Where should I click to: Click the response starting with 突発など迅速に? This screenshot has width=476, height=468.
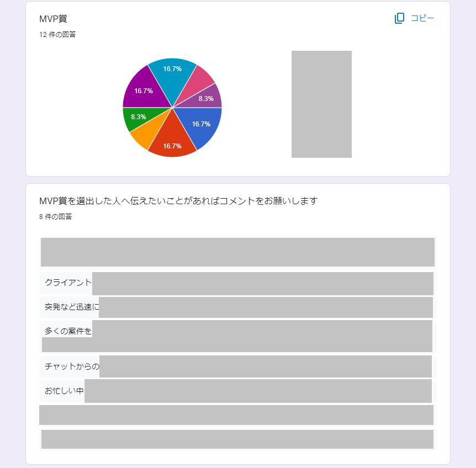click(72, 307)
